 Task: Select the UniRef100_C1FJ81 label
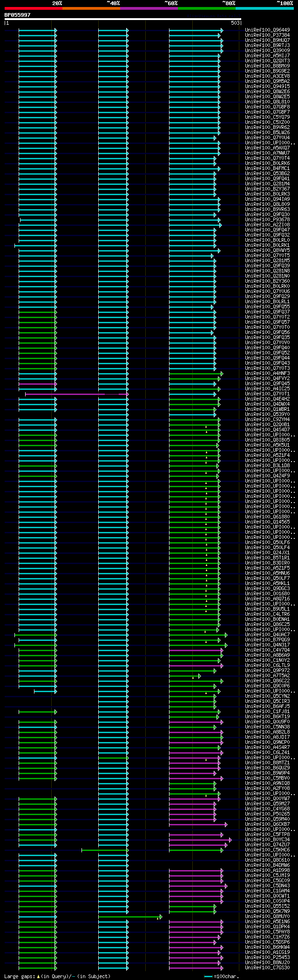point(267,712)
